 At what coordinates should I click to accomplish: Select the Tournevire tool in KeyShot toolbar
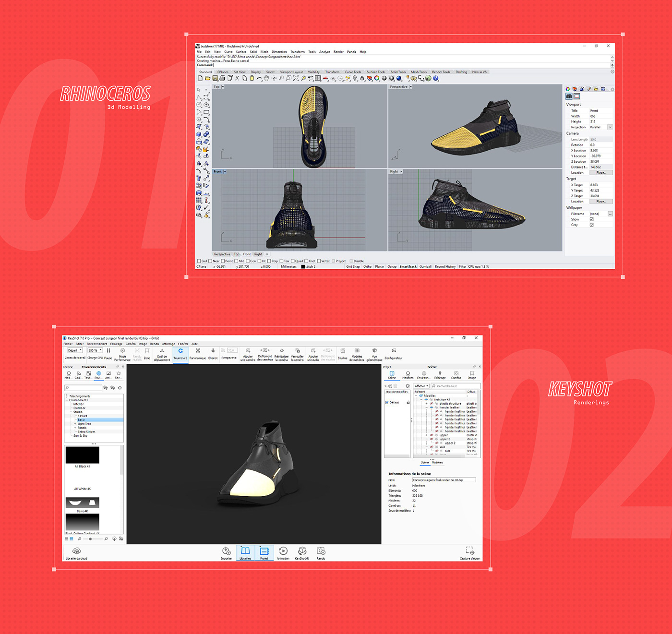(180, 354)
